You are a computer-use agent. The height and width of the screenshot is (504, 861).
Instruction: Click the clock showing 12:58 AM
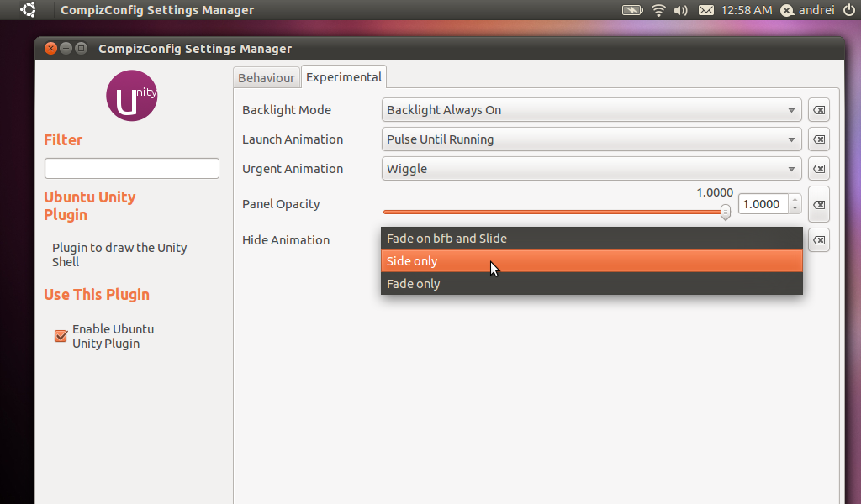(747, 10)
